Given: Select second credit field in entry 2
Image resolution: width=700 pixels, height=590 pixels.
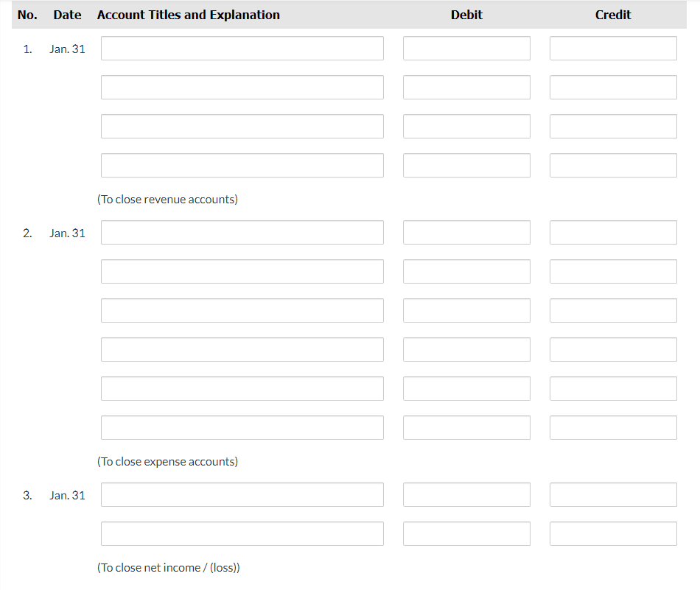Looking at the screenshot, I should tap(613, 271).
